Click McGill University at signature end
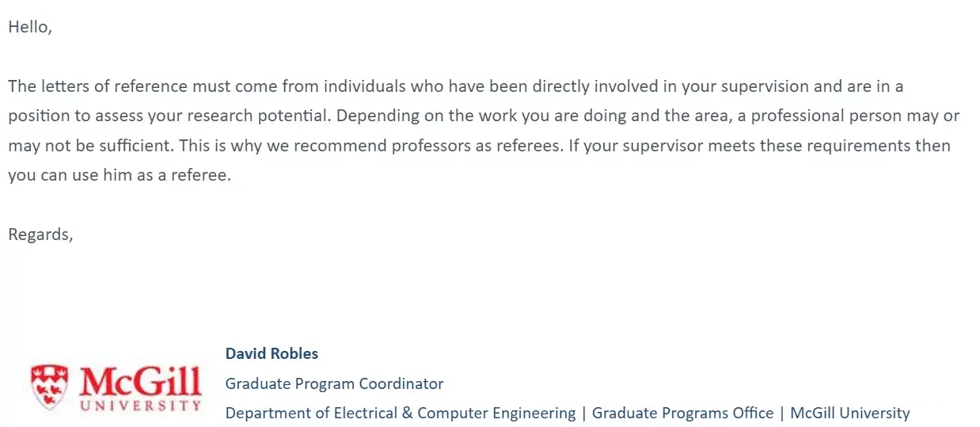980x427 pixels. click(849, 413)
